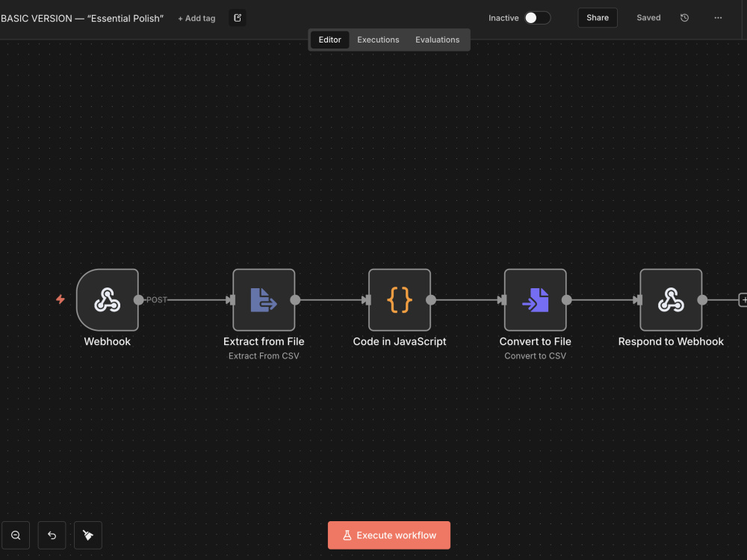This screenshot has height=560, width=747.
Task: Click the Extract from File input connector
Action: click(x=231, y=299)
